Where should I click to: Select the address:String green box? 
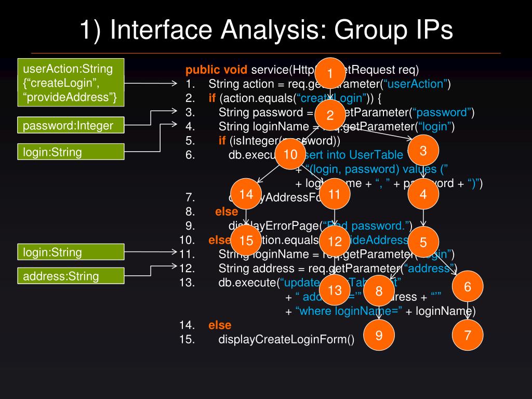coord(71,276)
